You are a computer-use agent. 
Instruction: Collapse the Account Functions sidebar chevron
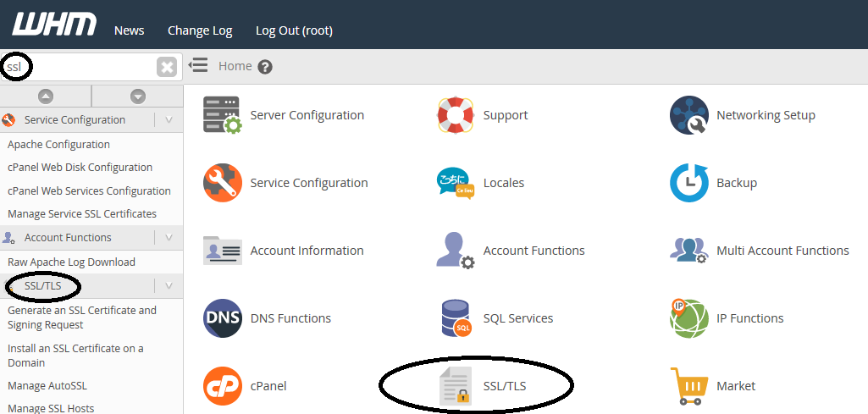169,237
